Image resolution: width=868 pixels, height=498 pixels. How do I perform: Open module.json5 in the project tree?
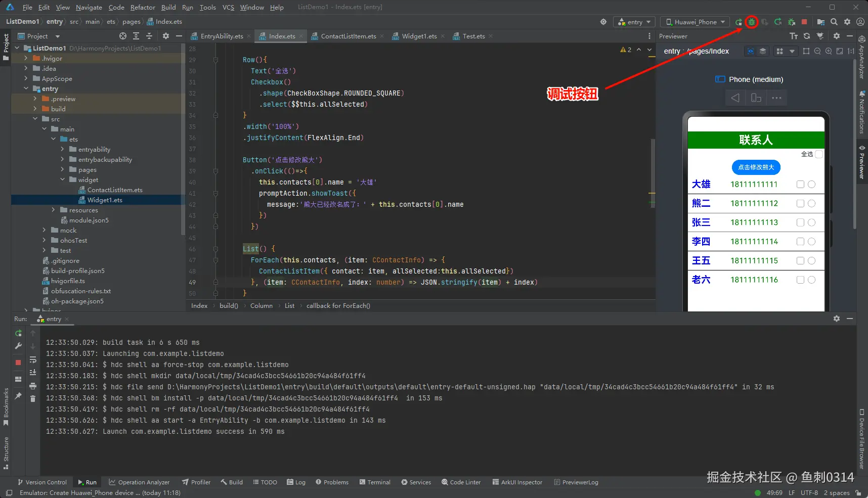[x=89, y=220]
